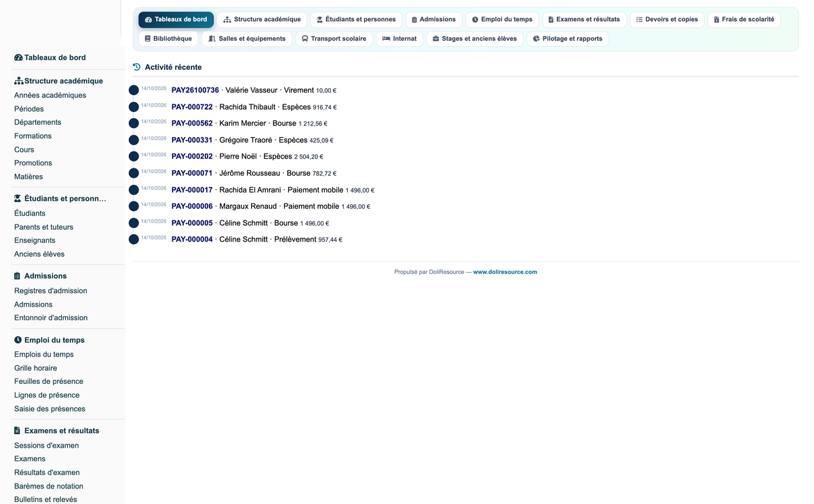814x504 pixels.
Task: Open payment PAY-000562 link
Action: tap(192, 123)
